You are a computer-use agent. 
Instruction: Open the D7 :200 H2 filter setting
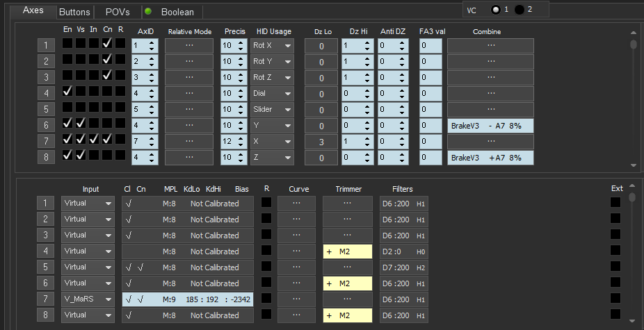[x=404, y=267]
